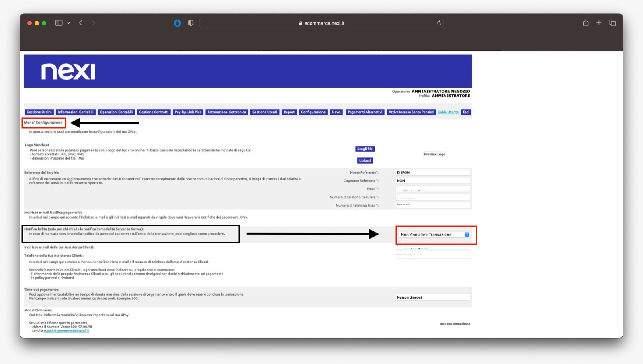This screenshot has height=364, width=643.
Task: Open the Pagamenti Alternativi menu
Action: 365,112
